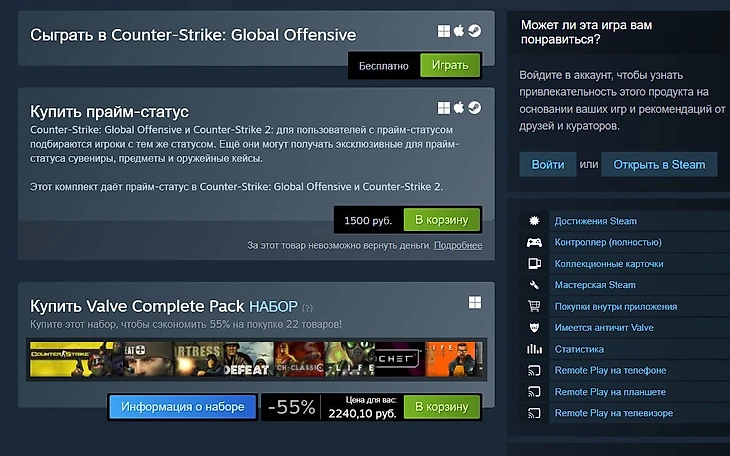Click the in-app purchases cart icon
This screenshot has width=730, height=456.
(534, 306)
